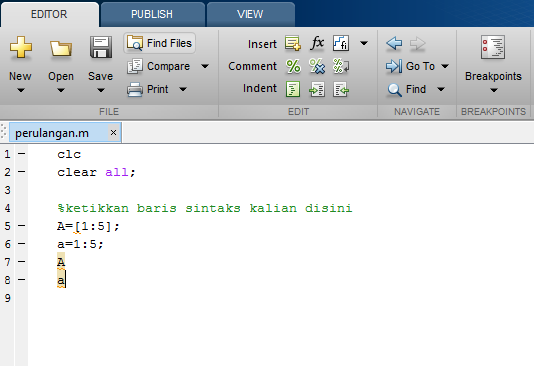This screenshot has width=534, height=366.
Task: Click the New file plus icon
Action: [x=21, y=48]
